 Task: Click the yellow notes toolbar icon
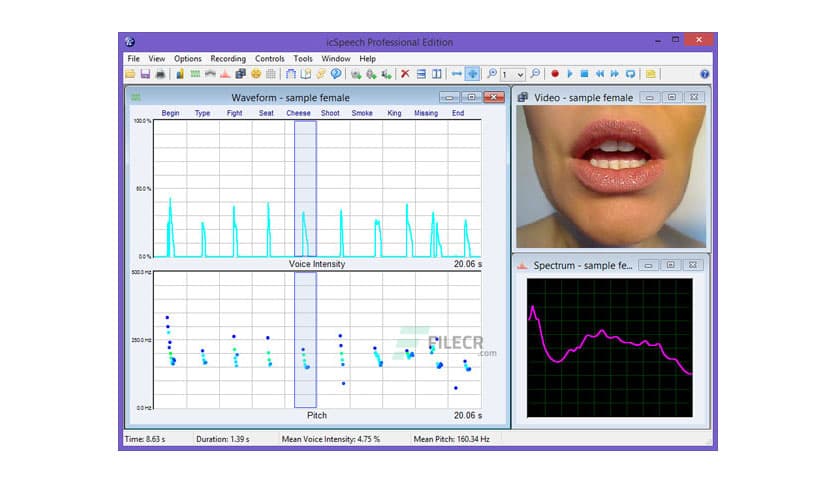tap(320, 74)
